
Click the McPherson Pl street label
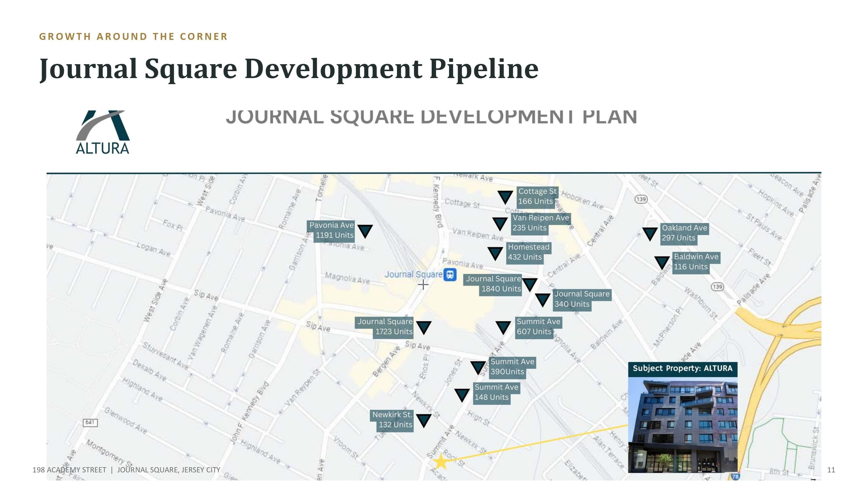(668, 327)
